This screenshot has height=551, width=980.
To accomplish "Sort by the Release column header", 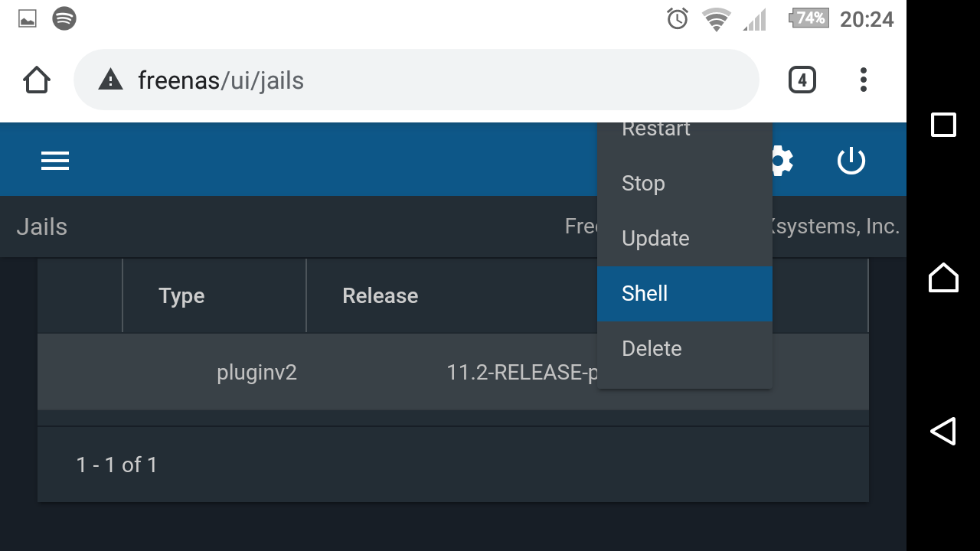I will coord(380,296).
